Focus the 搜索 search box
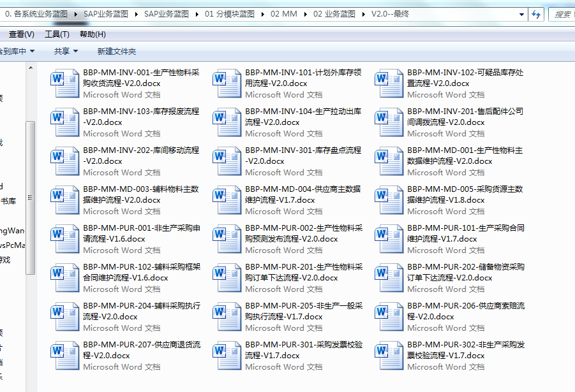575x392 pixels. 560,14
